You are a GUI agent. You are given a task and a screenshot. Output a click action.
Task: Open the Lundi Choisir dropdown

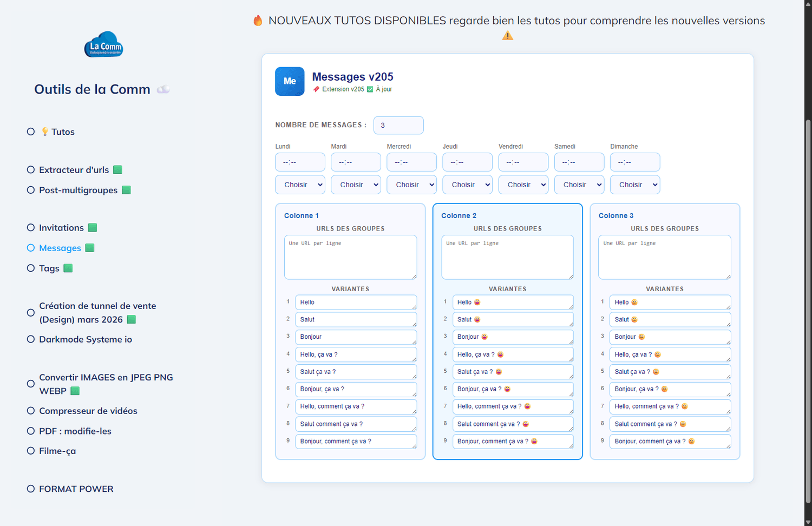pyautogui.click(x=300, y=185)
